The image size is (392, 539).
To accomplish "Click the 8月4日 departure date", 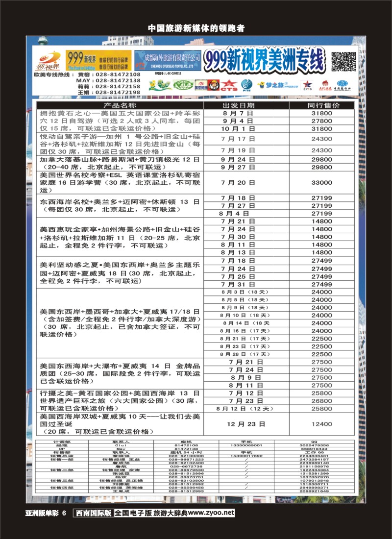I will (x=234, y=214).
